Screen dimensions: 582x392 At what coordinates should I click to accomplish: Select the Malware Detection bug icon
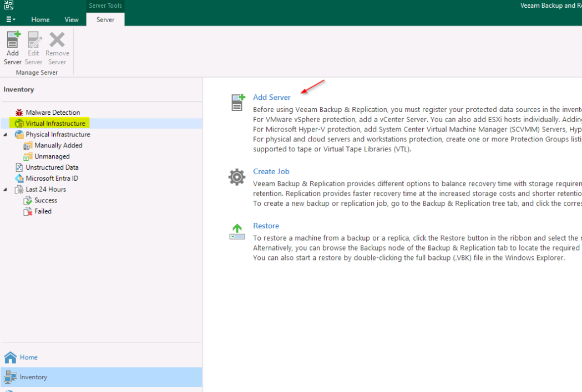pyautogui.click(x=19, y=113)
